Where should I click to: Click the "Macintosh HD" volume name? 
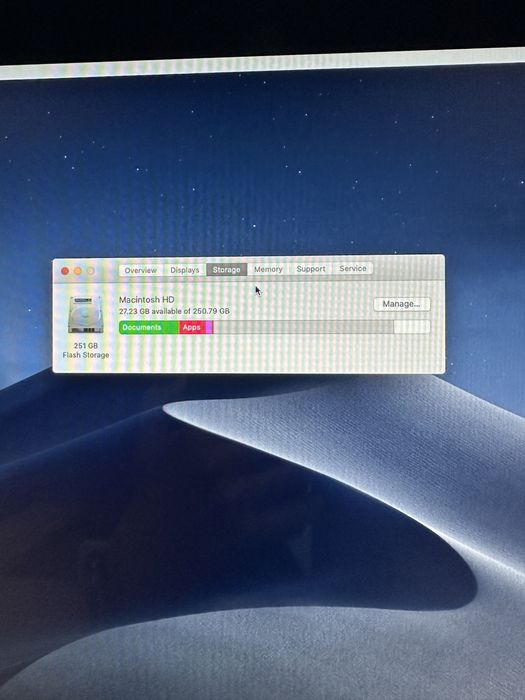[146, 300]
